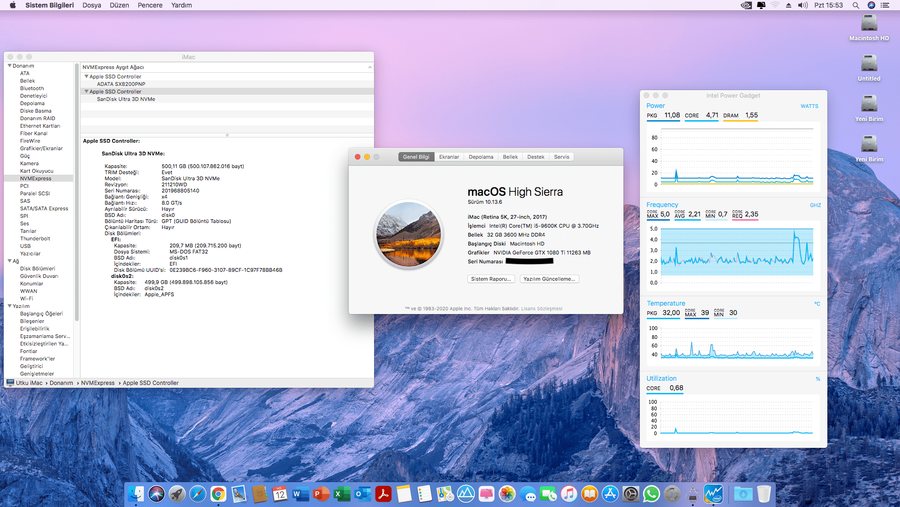Screen dimensions: 900x507
Task: Open iBooks from the dock
Action: [589, 494]
